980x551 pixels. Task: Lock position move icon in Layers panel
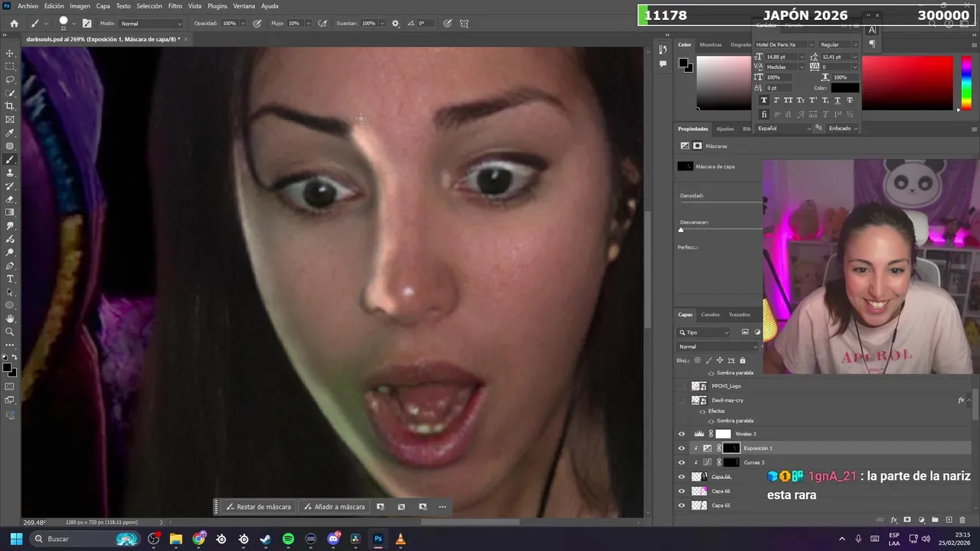[x=720, y=360]
